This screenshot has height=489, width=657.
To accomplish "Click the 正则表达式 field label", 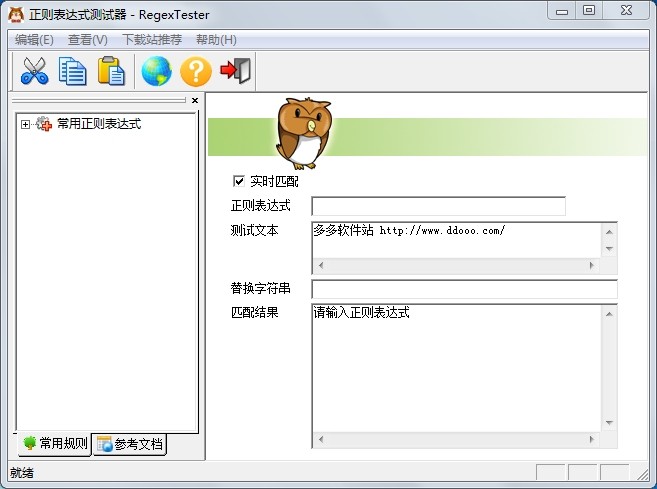I will (x=261, y=206).
